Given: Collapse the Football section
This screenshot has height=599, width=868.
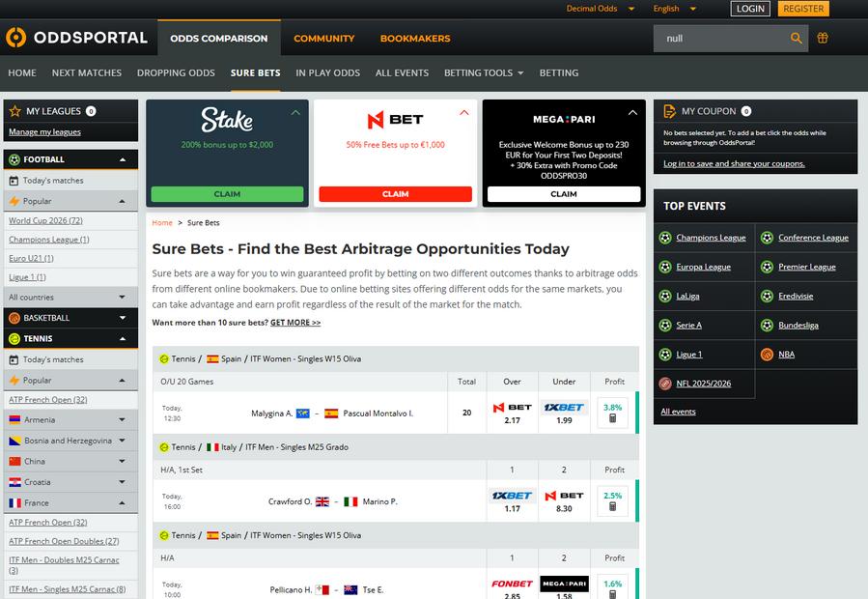Looking at the screenshot, I should [123, 159].
